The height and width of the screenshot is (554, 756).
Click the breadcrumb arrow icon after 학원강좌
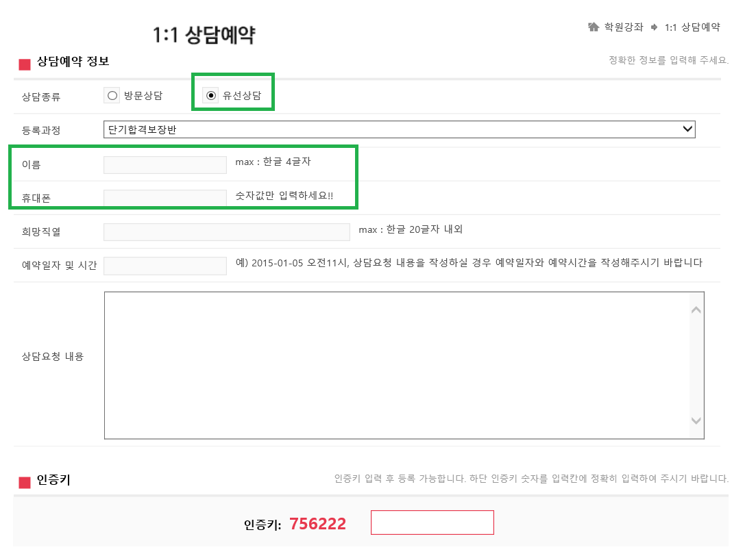point(655,27)
